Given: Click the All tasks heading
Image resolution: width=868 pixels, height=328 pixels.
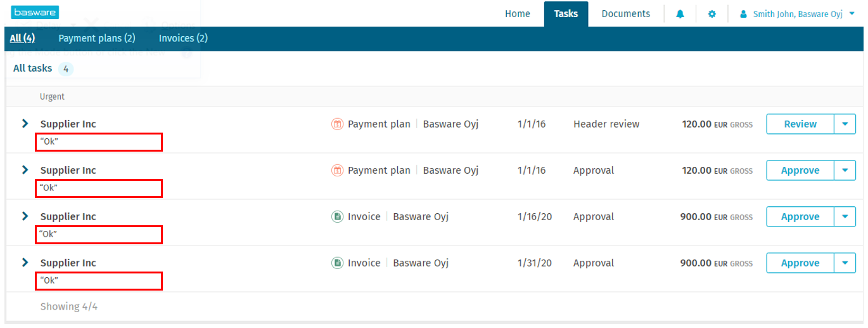Looking at the screenshot, I should [32, 68].
